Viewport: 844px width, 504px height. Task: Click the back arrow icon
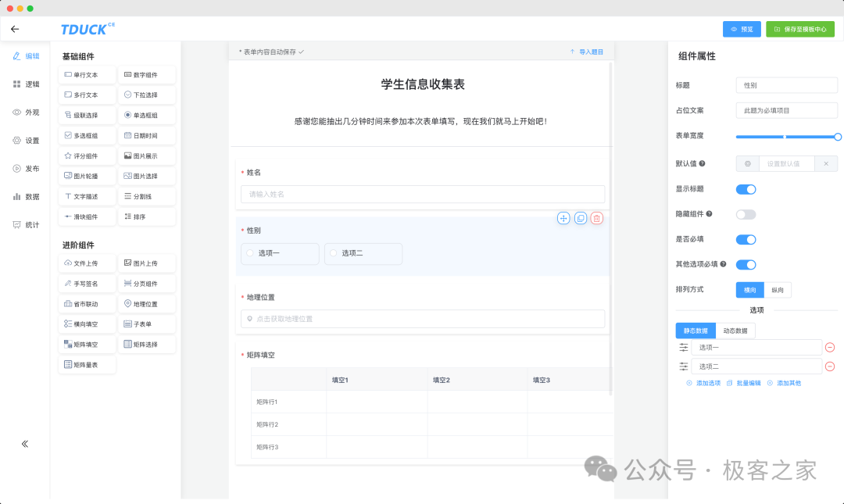[x=15, y=29]
